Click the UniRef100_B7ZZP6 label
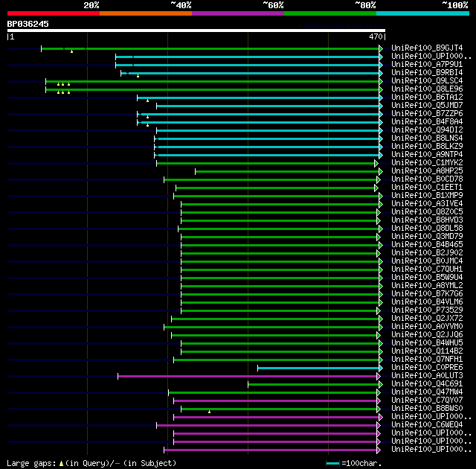The width and height of the screenshot is (476, 469). pos(427,114)
